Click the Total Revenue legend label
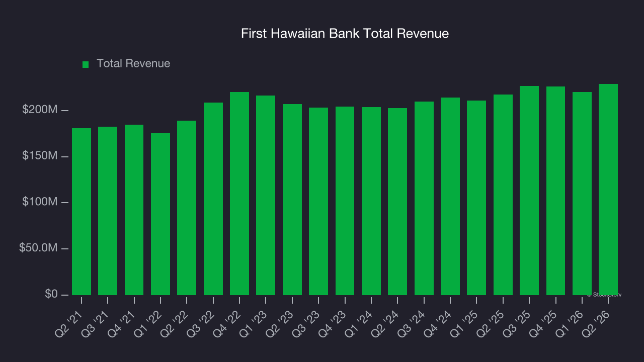 click(x=133, y=63)
